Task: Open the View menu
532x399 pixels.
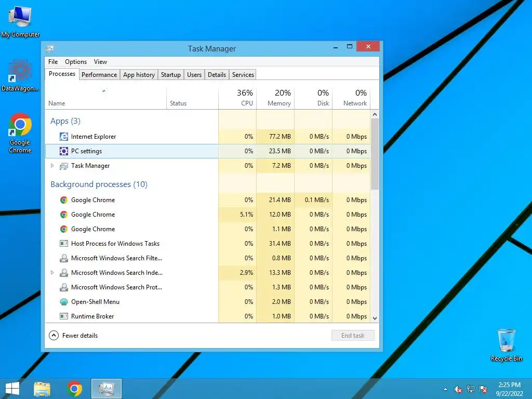Action: (100, 62)
